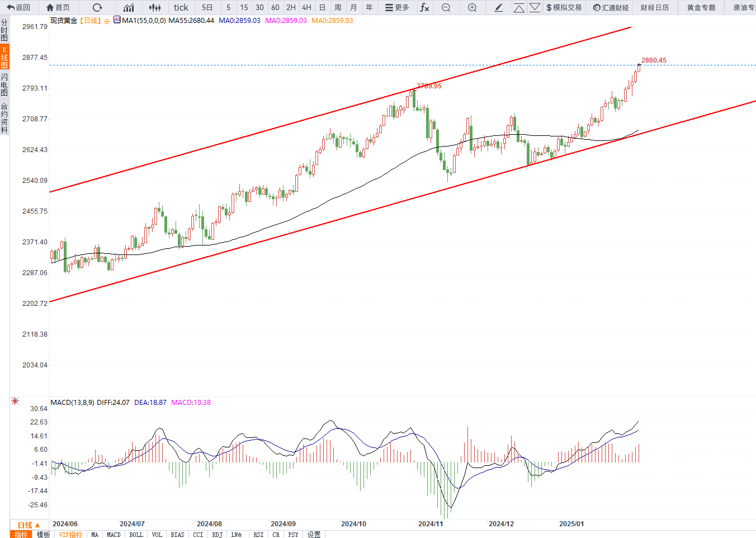Expand the 日线 period dropdown
The height and width of the screenshot is (538, 756).
[x=29, y=525]
